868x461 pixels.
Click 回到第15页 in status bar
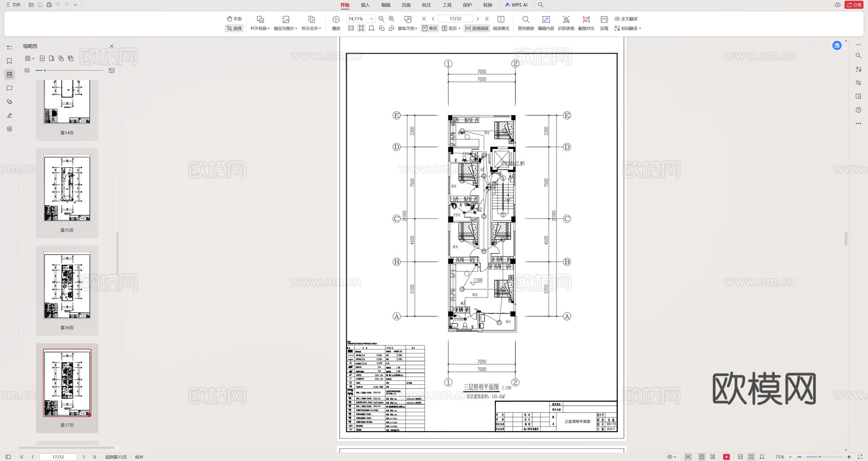(x=116, y=457)
